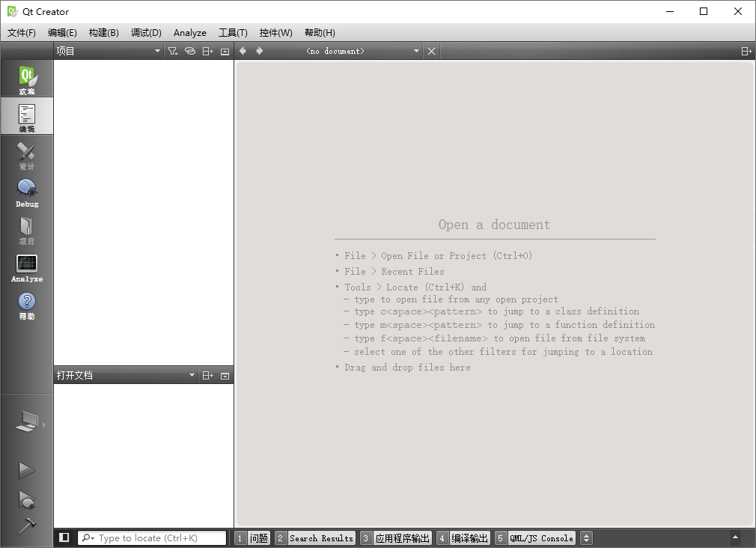
Task: Open the 编辑(E) menu
Action: pyautogui.click(x=63, y=33)
